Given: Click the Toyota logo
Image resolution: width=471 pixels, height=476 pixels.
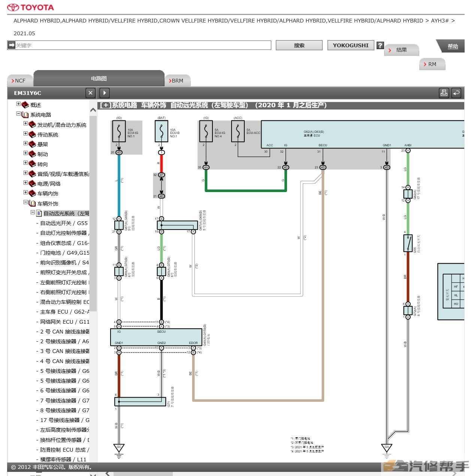Looking at the screenshot, I should click(x=31, y=7).
